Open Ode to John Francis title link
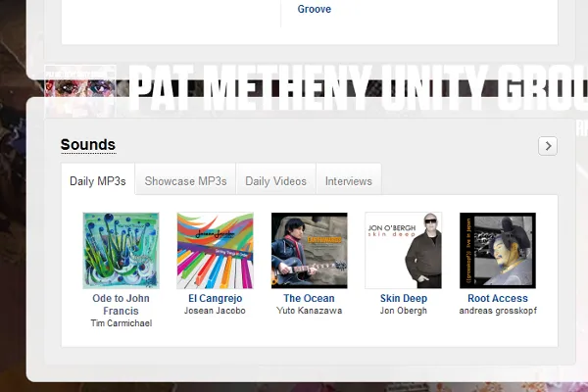 click(122, 304)
